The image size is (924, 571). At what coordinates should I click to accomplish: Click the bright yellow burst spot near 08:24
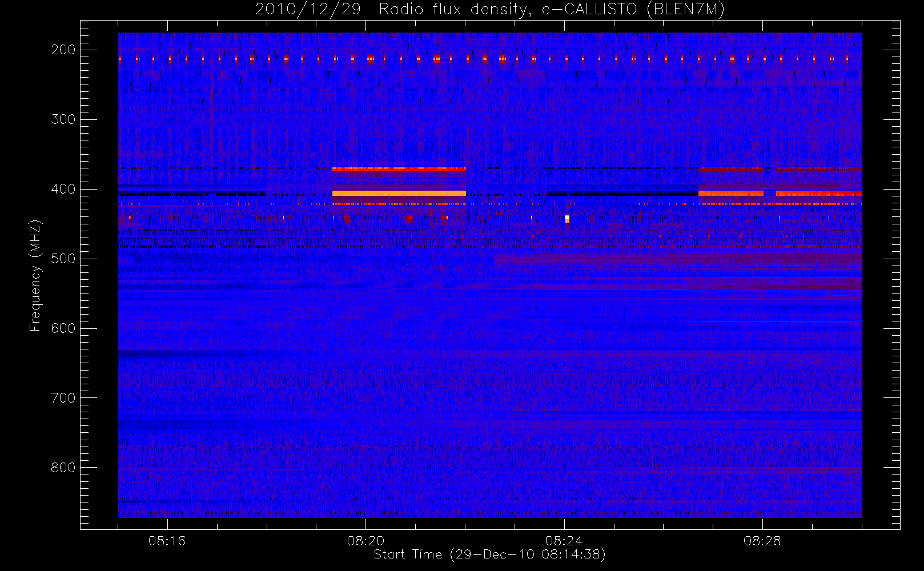[x=567, y=219]
